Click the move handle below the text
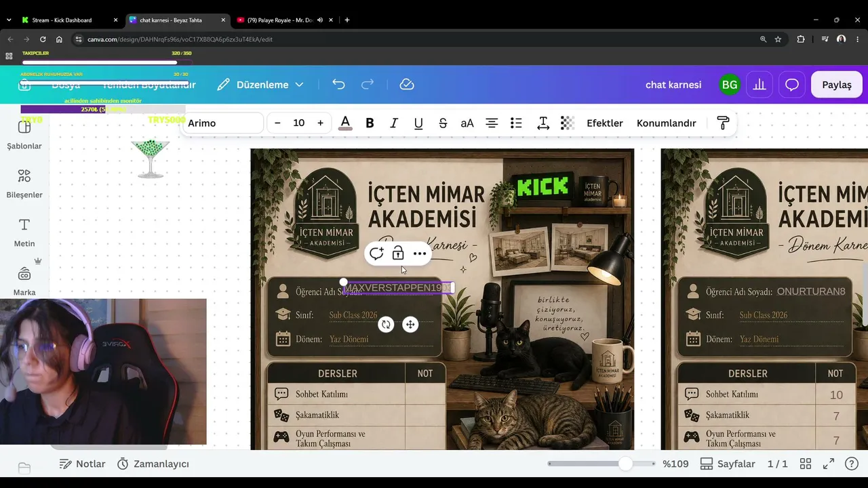The image size is (868, 488). click(x=410, y=325)
